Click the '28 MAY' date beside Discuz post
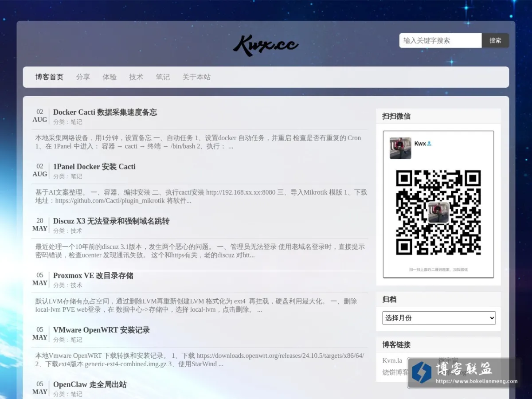 [40, 225]
